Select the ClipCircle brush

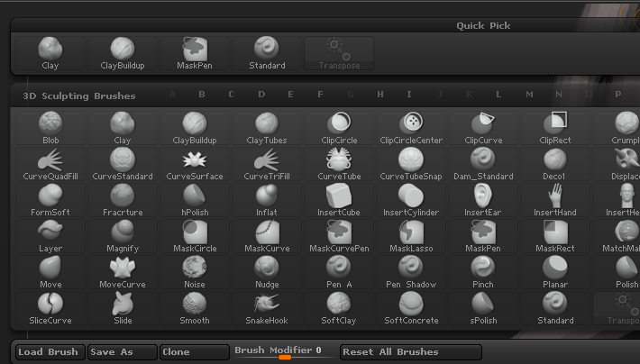(339, 128)
